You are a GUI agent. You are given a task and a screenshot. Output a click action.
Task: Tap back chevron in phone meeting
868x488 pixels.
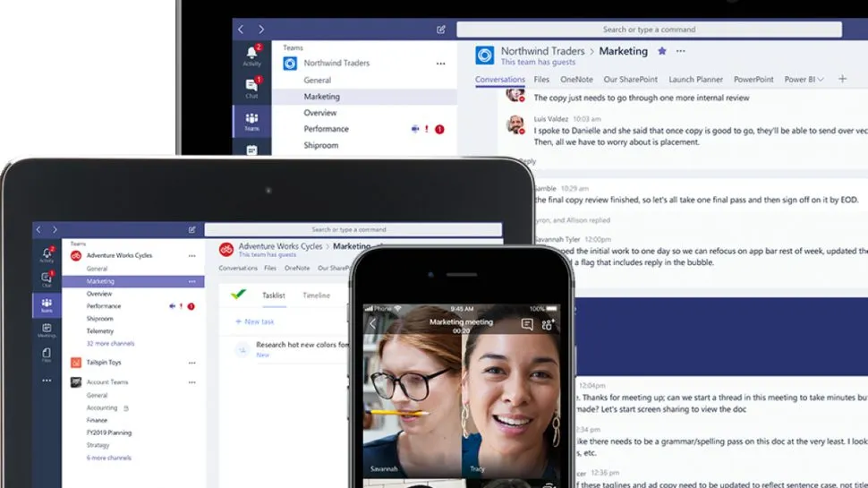coord(372,324)
